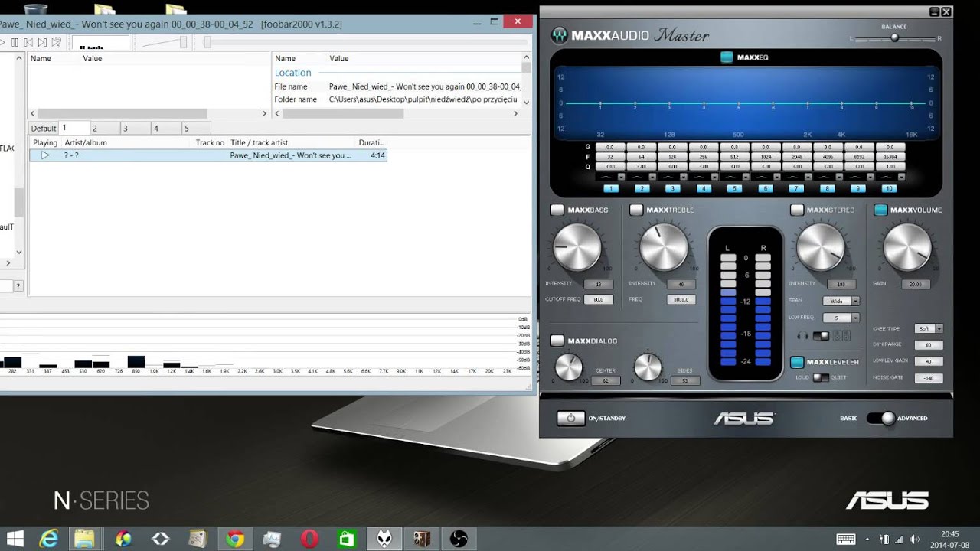Image resolution: width=980 pixels, height=551 pixels.
Task: Open File Explorer from taskbar
Action: [84, 539]
